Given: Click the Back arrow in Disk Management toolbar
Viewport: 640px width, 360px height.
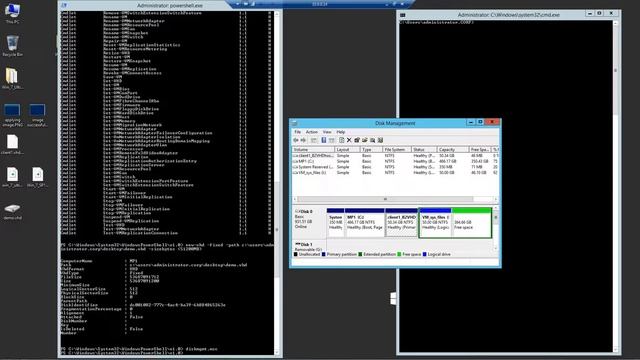Looking at the screenshot, I should pyautogui.click(x=296, y=140).
